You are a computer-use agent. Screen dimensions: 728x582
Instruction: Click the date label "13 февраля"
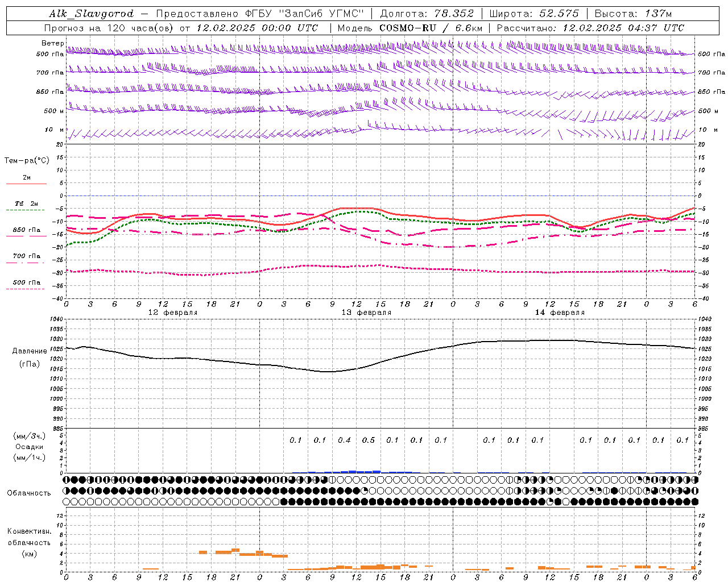coord(366,313)
